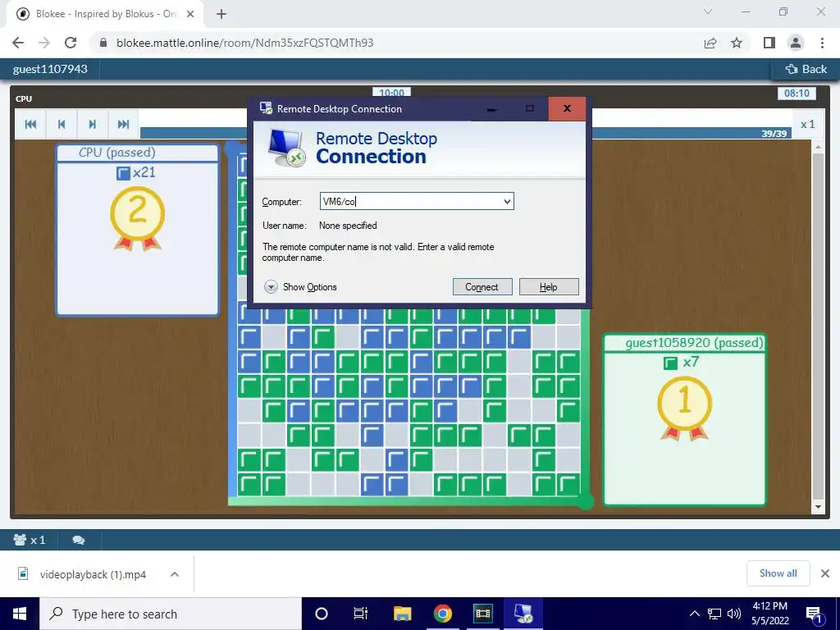This screenshot has height=630, width=840.
Task: Go back in browser history
Action: (x=18, y=43)
